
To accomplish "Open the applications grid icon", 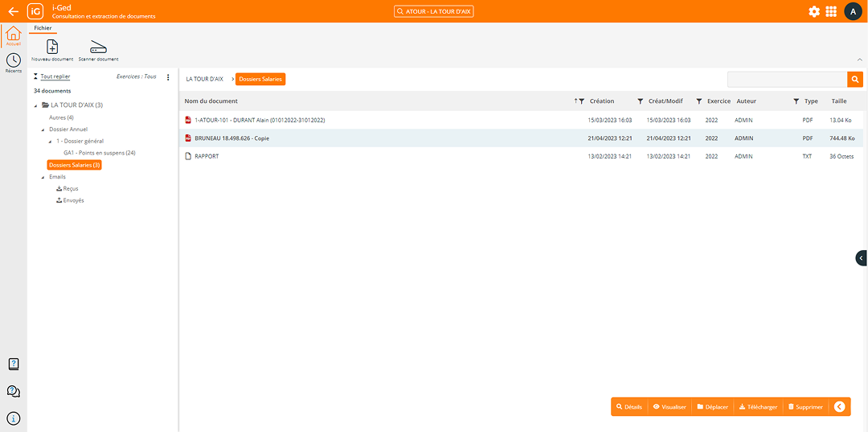I will point(831,11).
